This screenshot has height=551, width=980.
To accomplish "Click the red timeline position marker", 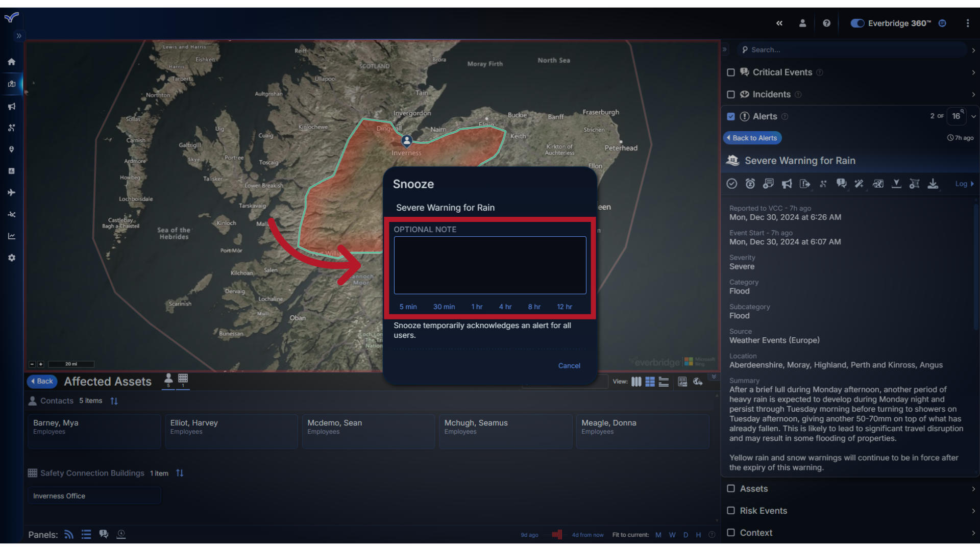I will pos(557,534).
